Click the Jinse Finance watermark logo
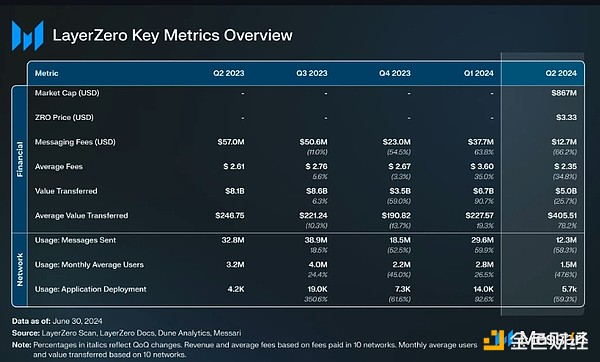Screen dimensions: 600x362 [536, 339]
